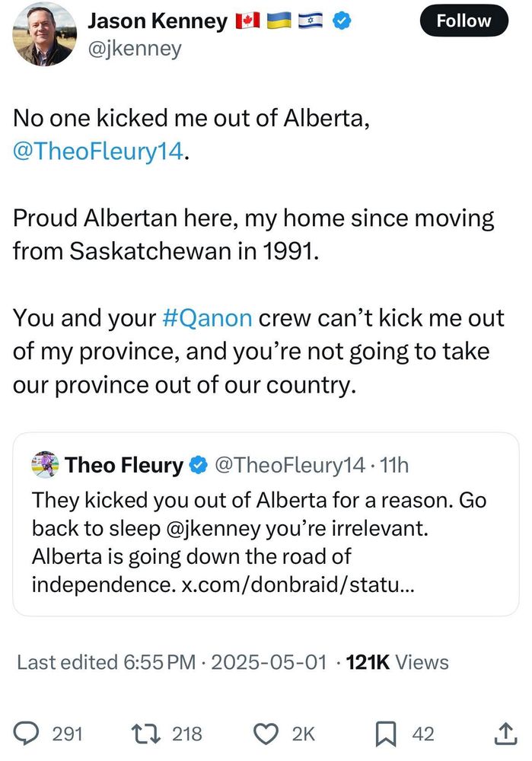Image resolution: width=532 pixels, height=761 pixels.
Task: Click the repost arrows icon
Action: tap(146, 734)
